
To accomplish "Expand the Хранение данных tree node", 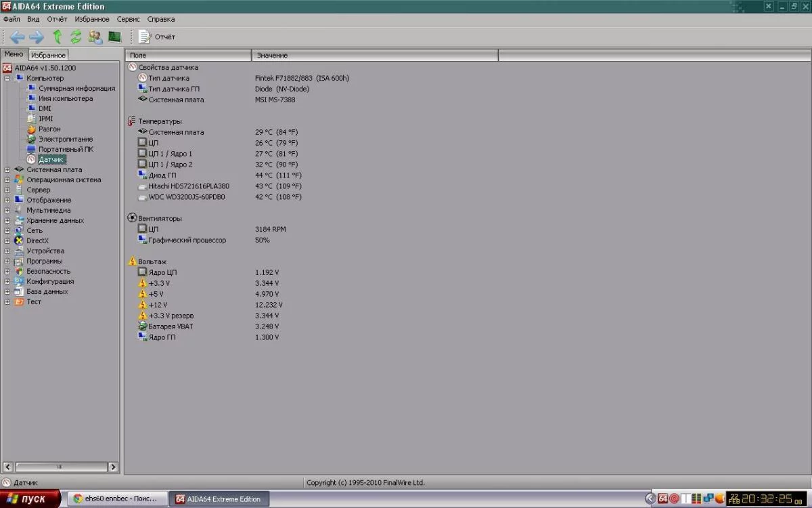I will click(7, 221).
